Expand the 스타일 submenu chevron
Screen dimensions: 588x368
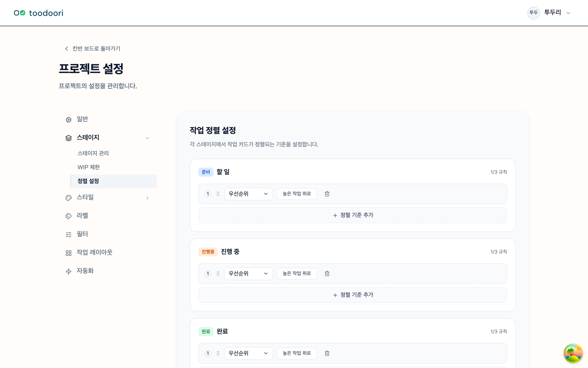point(147,198)
